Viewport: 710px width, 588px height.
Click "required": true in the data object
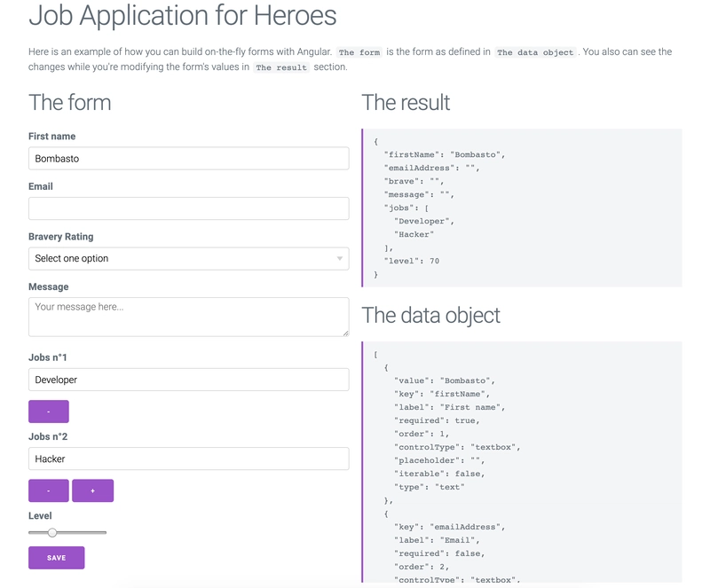[437, 420]
